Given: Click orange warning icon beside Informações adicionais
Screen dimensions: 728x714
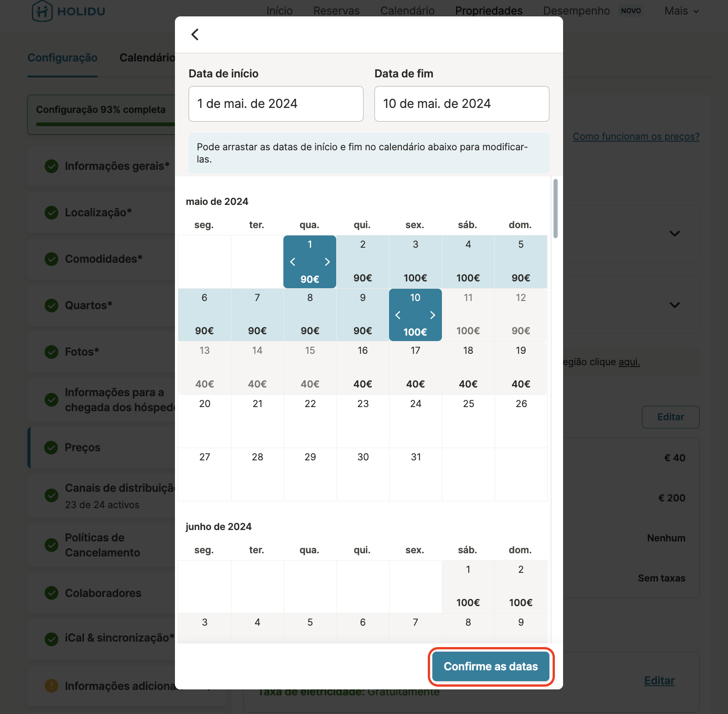Looking at the screenshot, I should click(51, 685).
